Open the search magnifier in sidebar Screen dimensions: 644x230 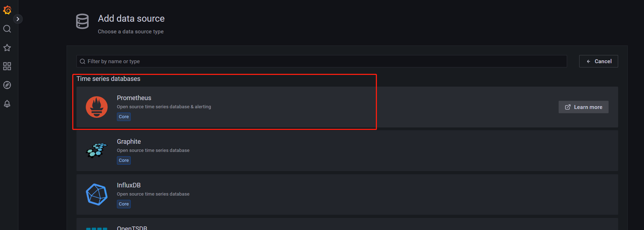click(x=7, y=29)
